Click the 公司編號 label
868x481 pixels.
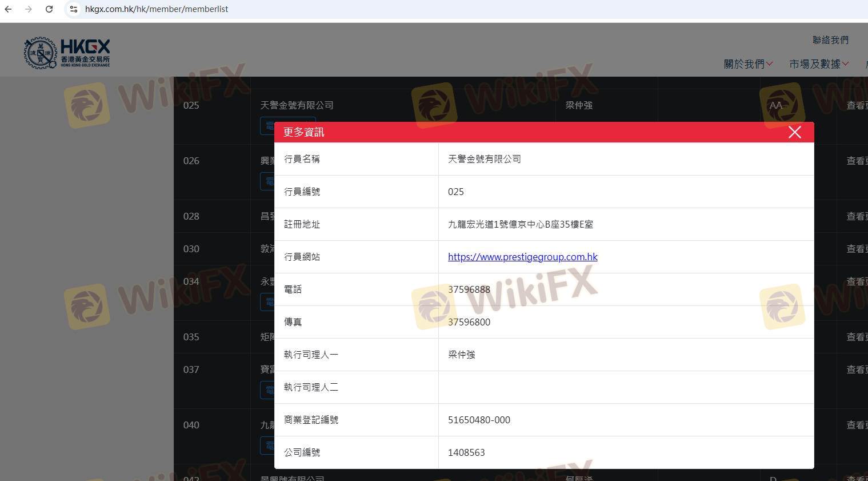coord(302,452)
